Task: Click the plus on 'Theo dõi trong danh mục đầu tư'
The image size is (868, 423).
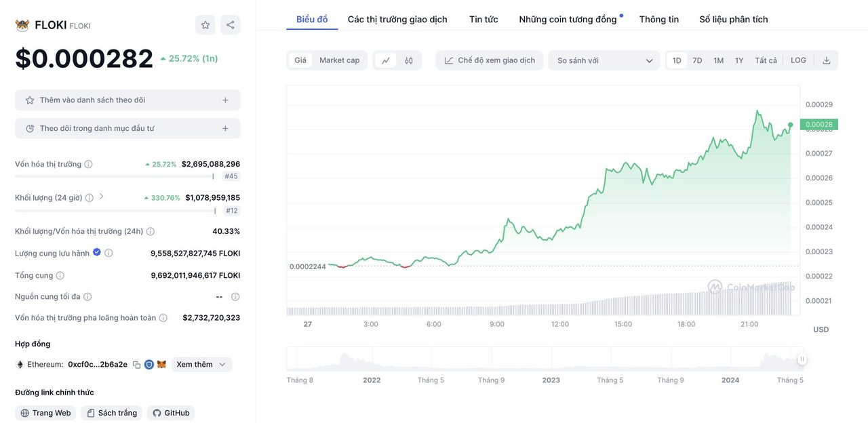Action: tap(225, 128)
